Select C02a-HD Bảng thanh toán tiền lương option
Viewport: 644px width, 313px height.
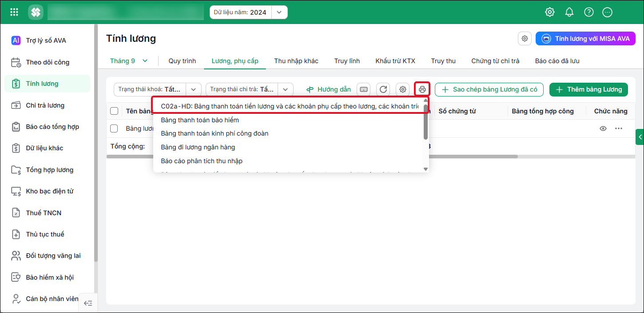289,106
